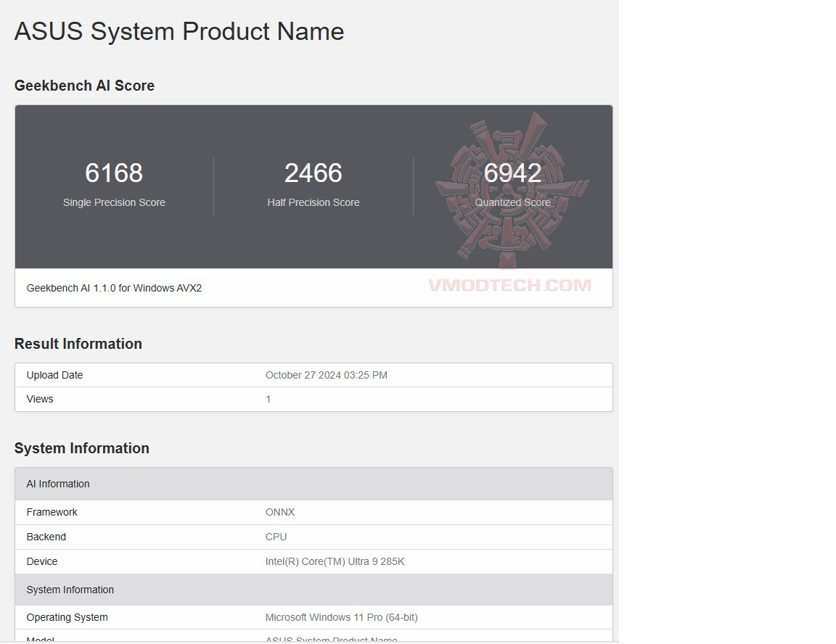Select the ASUS System Product Name title
The height and width of the screenshot is (644, 836).
click(179, 31)
